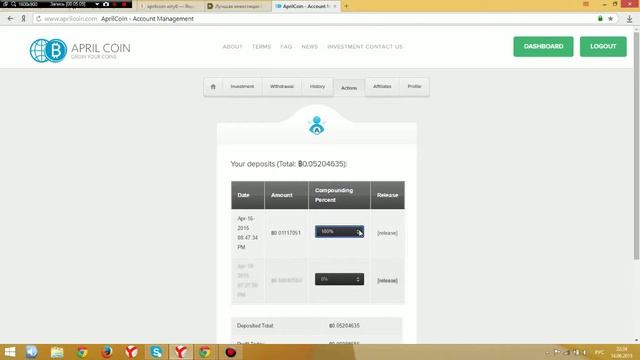Viewport: 640px width, 360px height.
Task: Open the Investment tab
Action: (242, 87)
